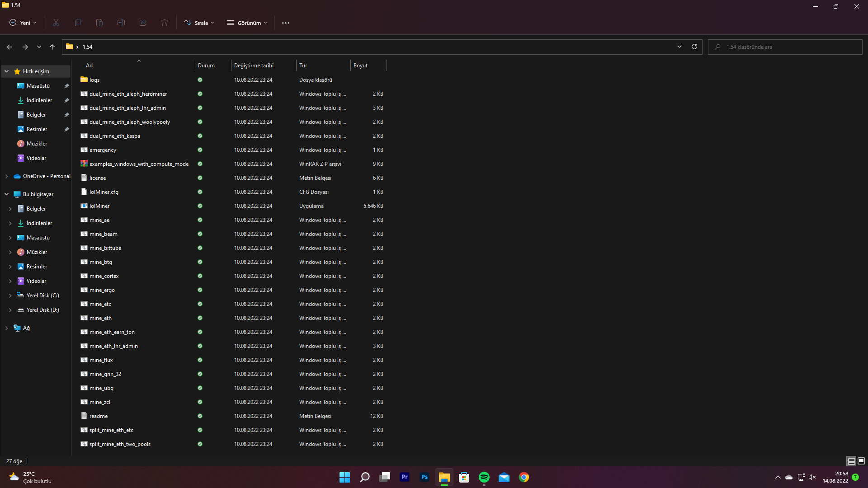The image size is (868, 488).
Task: Go forward with the right arrow
Action: [25, 47]
